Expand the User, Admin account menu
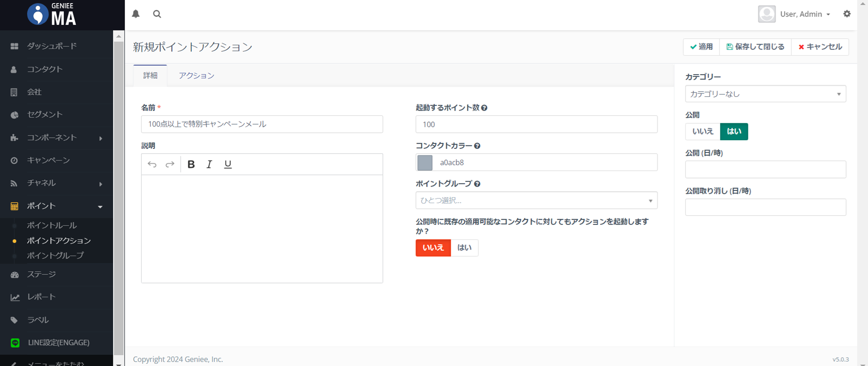868x366 pixels. point(805,14)
